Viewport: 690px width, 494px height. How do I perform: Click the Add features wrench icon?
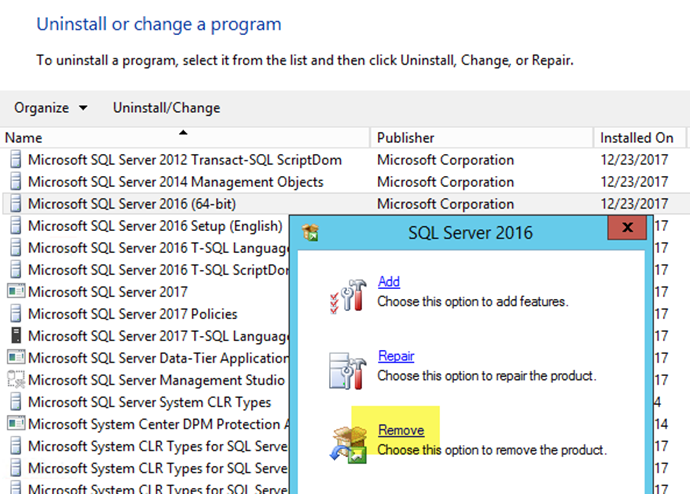(x=349, y=296)
